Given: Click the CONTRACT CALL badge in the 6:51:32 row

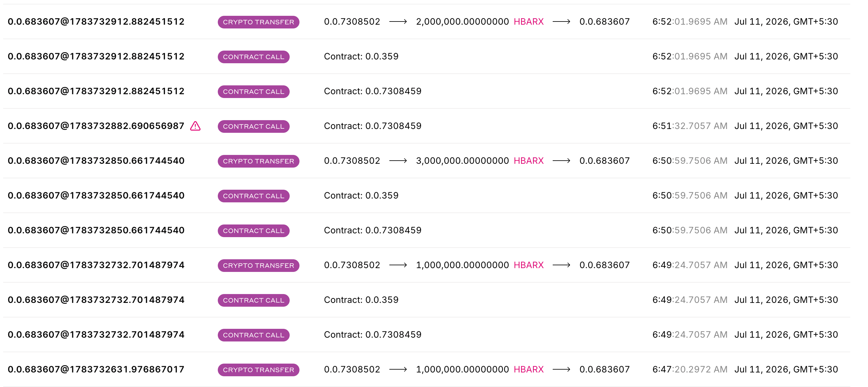Looking at the screenshot, I should 253,126.
